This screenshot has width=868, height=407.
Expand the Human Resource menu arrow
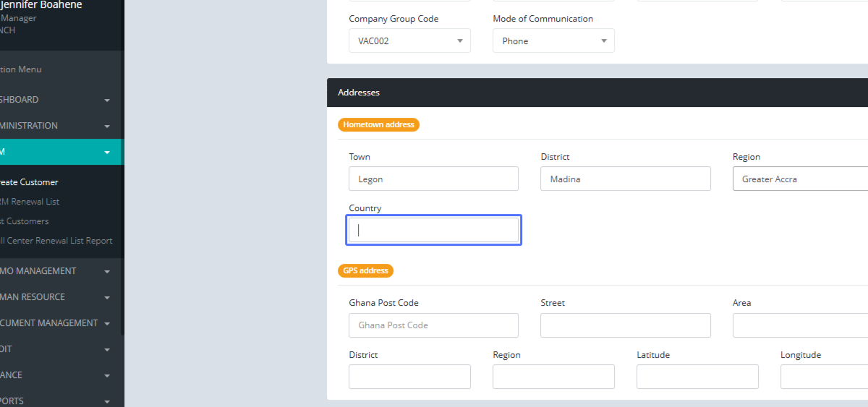click(x=107, y=298)
